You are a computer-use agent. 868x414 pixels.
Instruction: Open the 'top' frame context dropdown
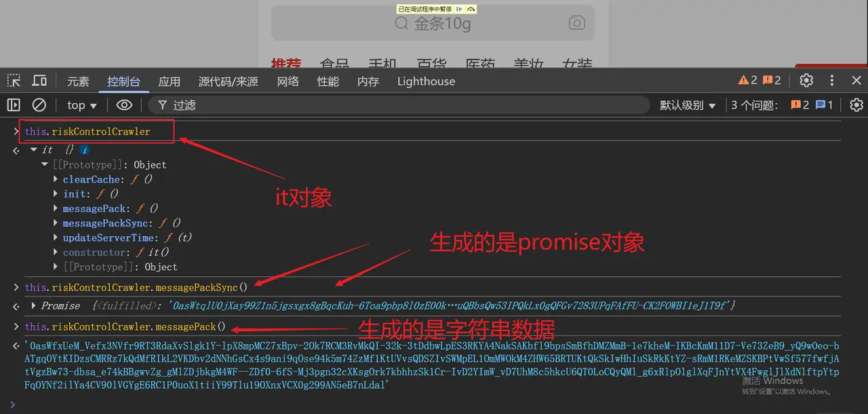80,105
